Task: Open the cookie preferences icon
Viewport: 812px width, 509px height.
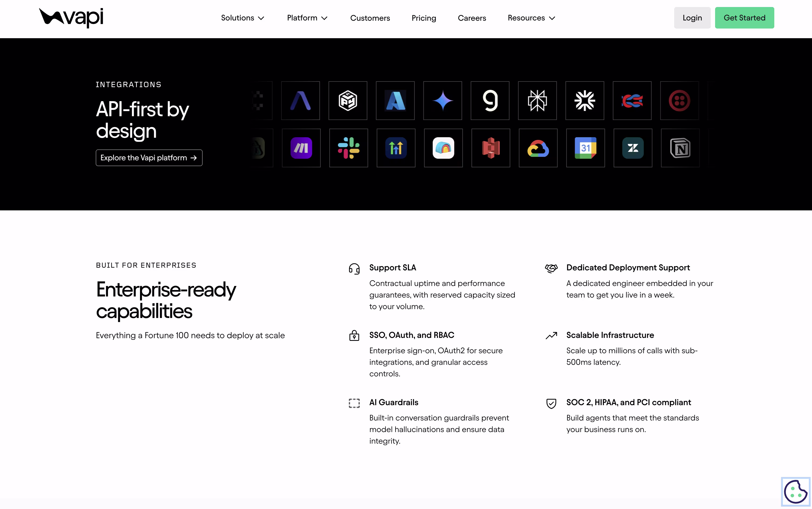Action: [x=796, y=492]
